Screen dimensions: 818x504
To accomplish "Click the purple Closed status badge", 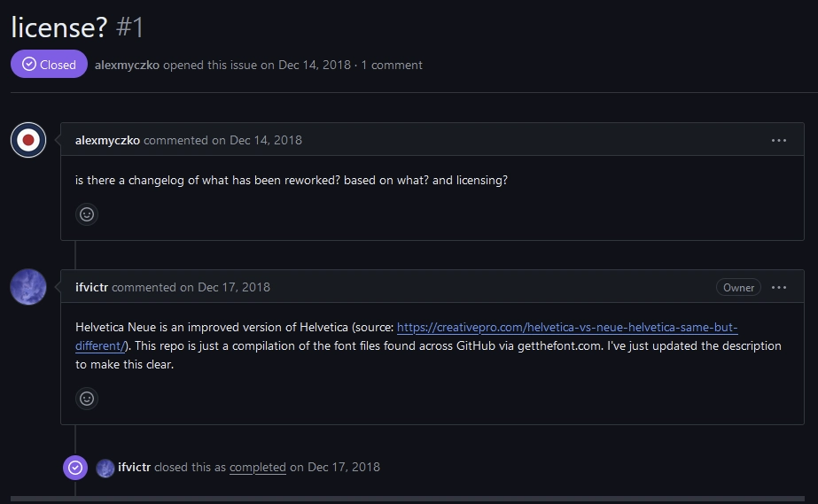I will click(50, 65).
